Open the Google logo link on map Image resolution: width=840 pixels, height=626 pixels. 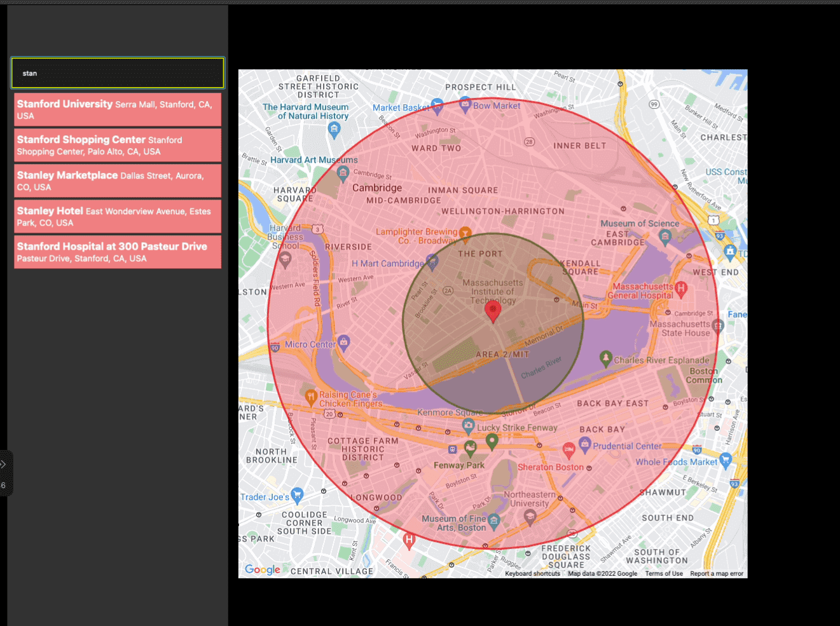263,569
